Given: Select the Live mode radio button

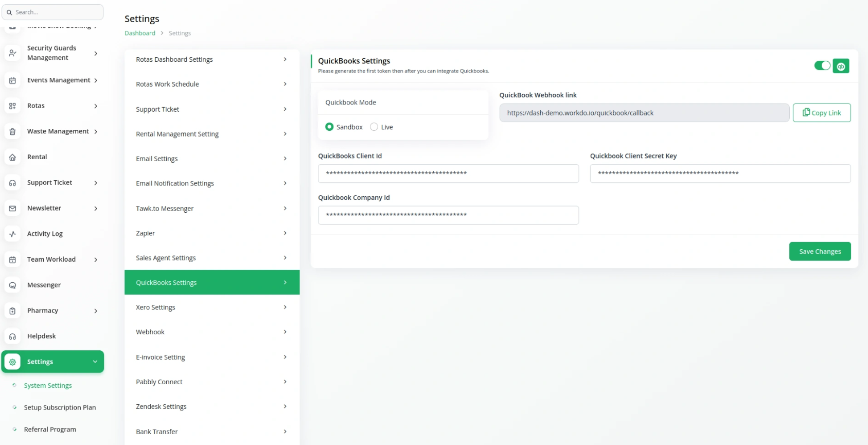Looking at the screenshot, I should coord(374,127).
